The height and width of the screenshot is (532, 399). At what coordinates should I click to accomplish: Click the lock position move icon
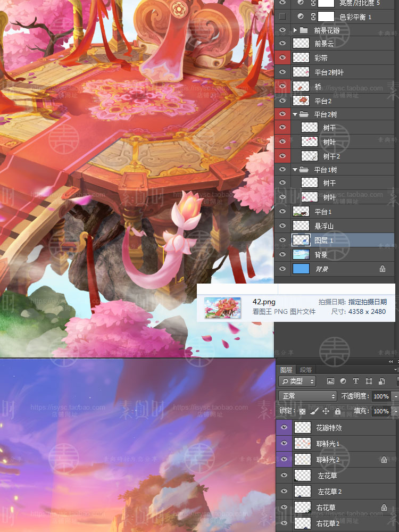pyautogui.click(x=326, y=411)
